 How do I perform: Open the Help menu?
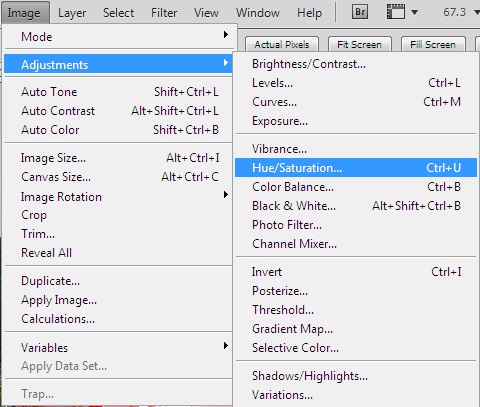[x=309, y=13]
